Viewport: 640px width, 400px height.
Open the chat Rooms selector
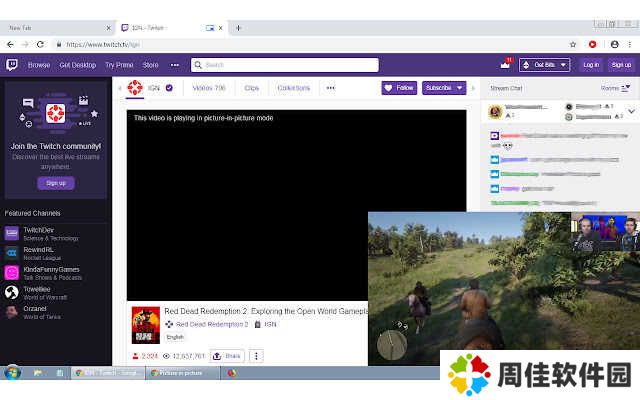click(x=616, y=88)
